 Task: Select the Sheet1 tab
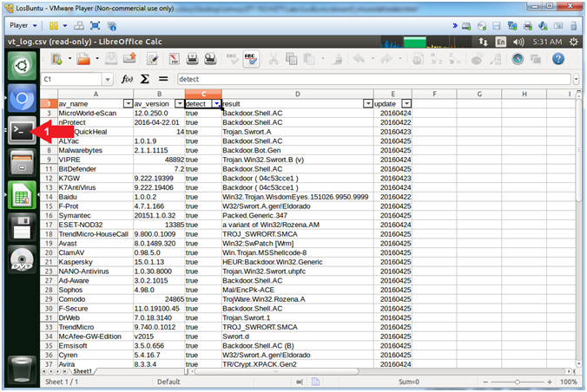point(82,371)
